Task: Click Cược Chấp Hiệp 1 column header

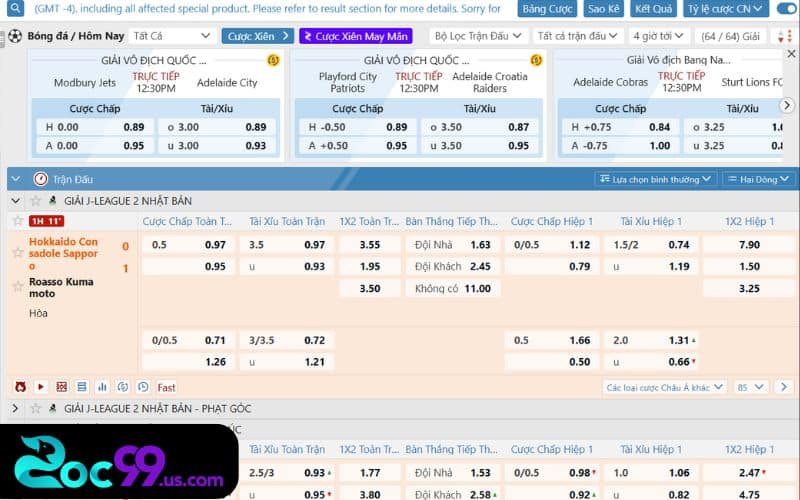Action: pos(552,221)
